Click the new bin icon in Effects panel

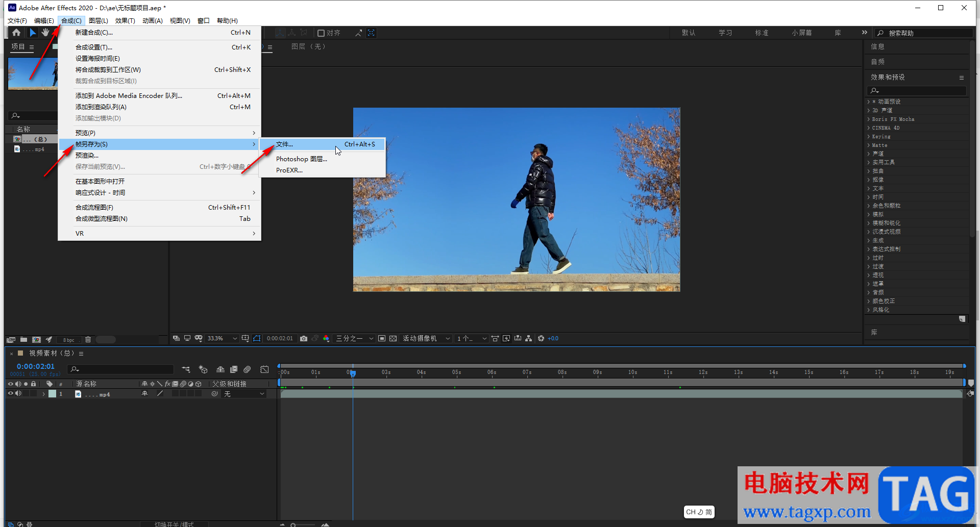tap(962, 319)
